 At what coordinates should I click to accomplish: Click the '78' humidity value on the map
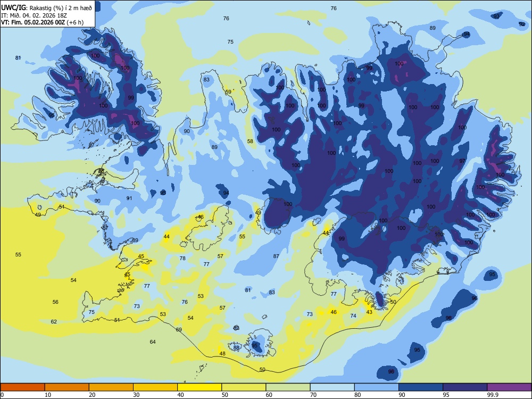[182, 258]
